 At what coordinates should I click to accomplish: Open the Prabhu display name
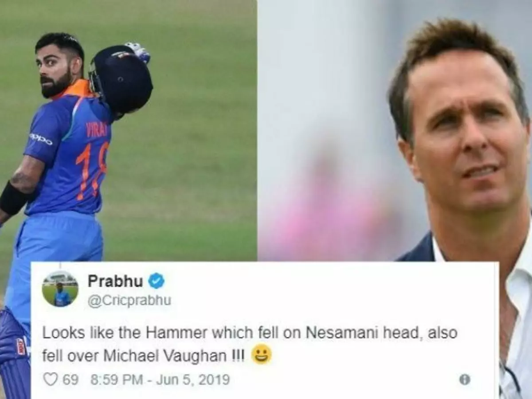tap(115, 281)
